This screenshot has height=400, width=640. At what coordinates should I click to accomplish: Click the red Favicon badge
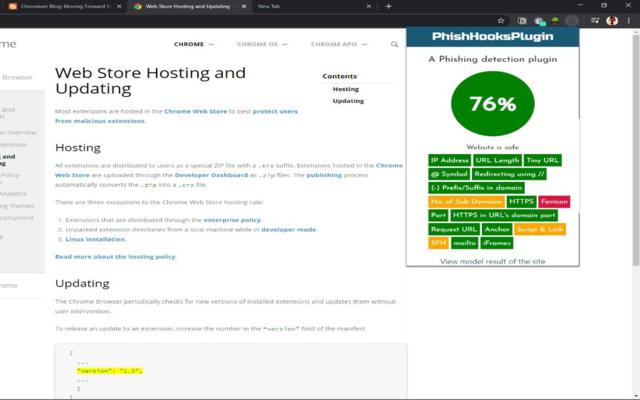click(554, 202)
